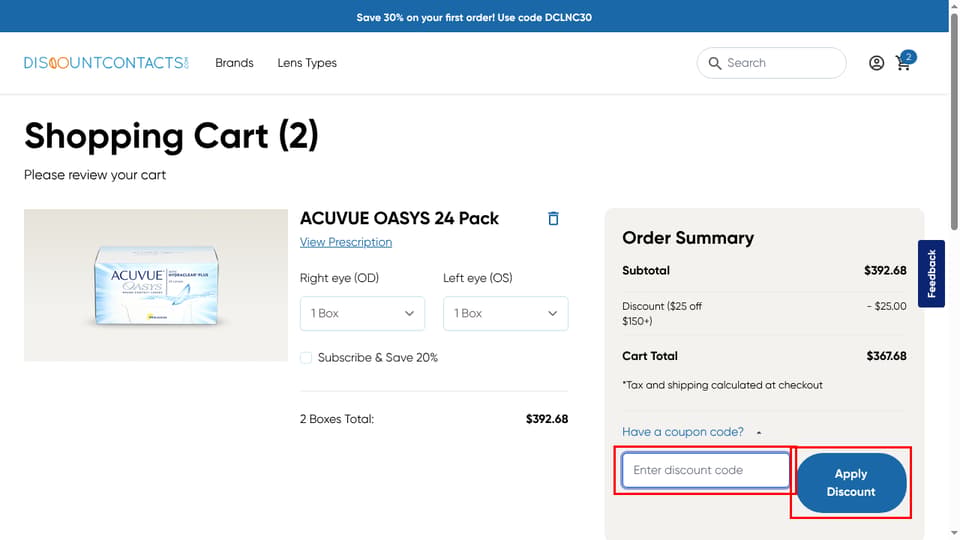960x540 pixels.
Task: Open the DiscountContacts logo homepage
Action: [x=107, y=63]
